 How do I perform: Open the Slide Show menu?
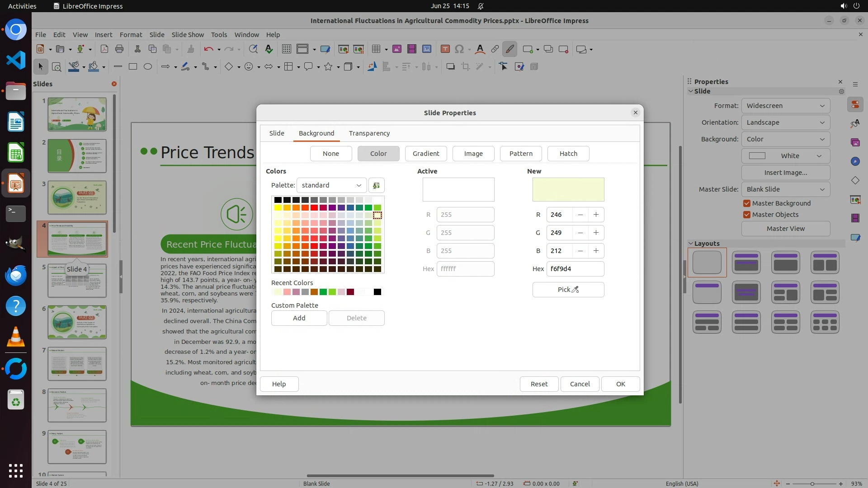coord(188,35)
